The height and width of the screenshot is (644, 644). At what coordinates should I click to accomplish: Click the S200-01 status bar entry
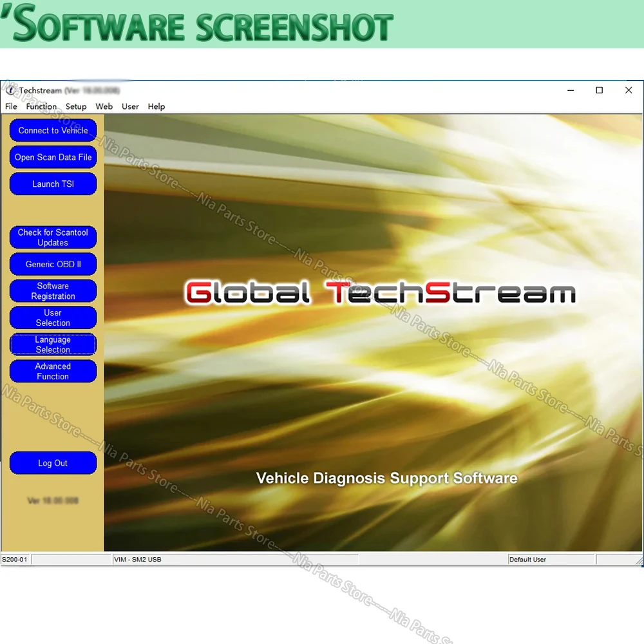coord(15,560)
